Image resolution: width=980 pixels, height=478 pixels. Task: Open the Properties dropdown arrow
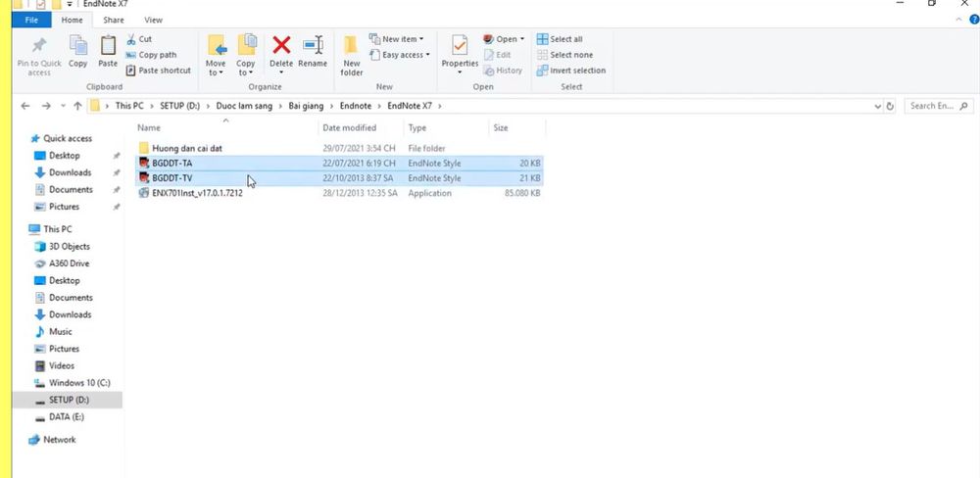[x=460, y=73]
